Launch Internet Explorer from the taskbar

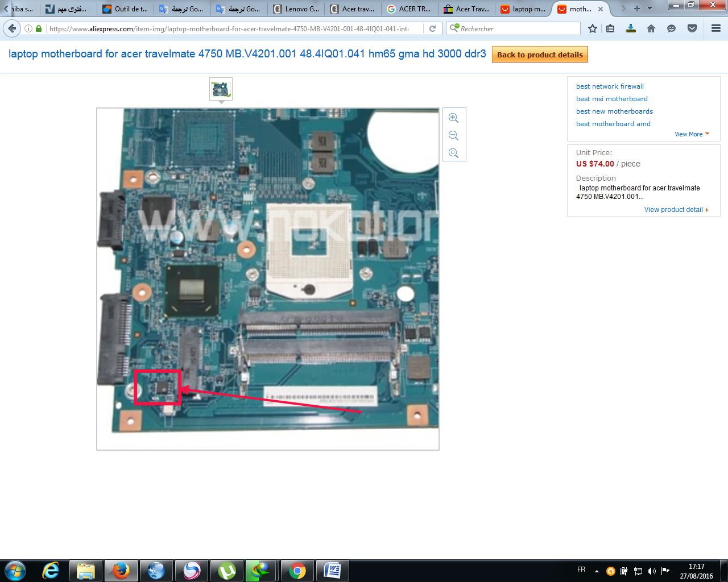(51, 571)
